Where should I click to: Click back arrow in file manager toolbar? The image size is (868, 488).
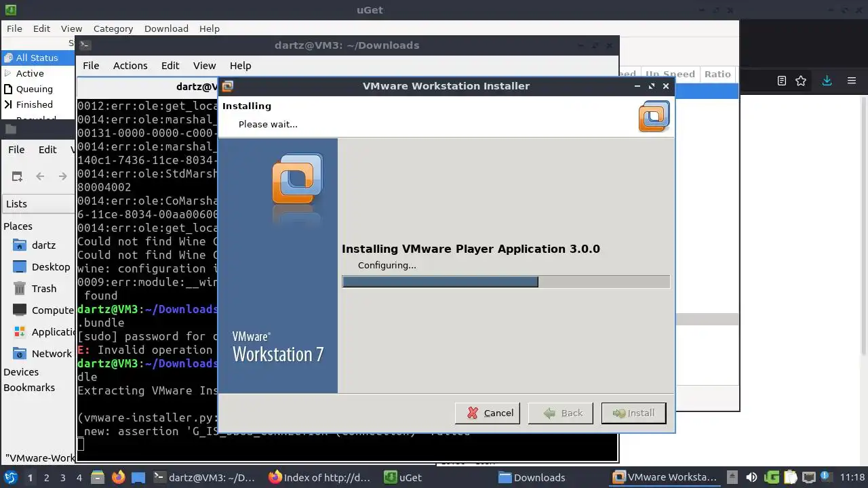tap(40, 176)
